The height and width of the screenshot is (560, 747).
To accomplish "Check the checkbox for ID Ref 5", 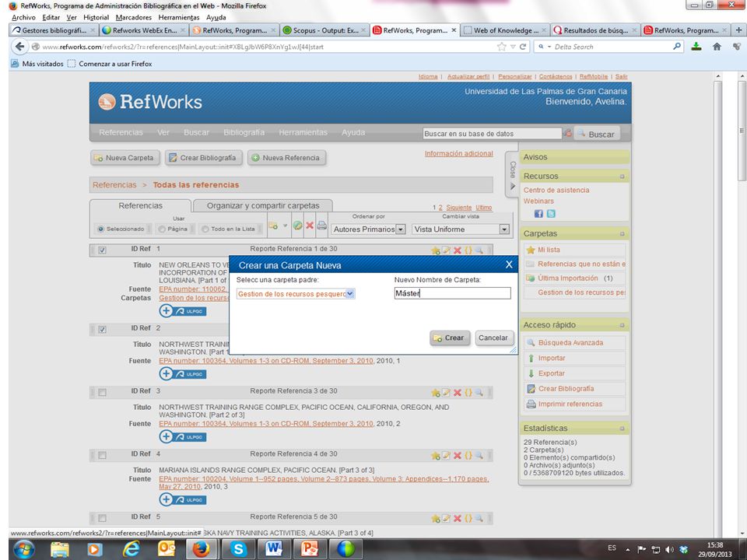I will point(102,518).
